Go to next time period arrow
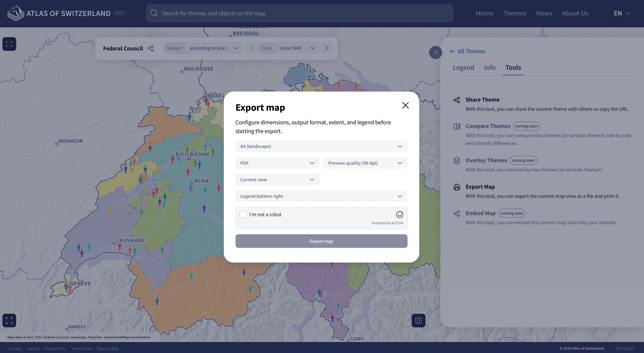 coord(327,48)
